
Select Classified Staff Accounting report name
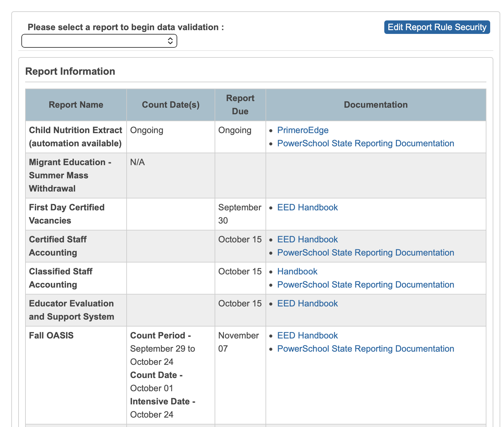61,278
